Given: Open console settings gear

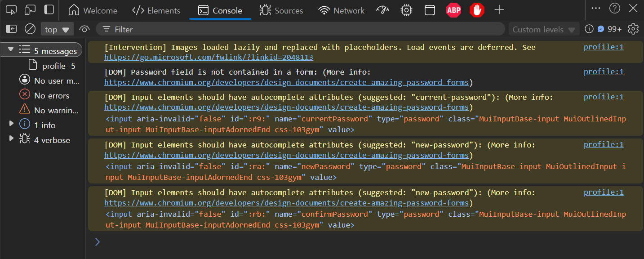Looking at the screenshot, I should pos(633,29).
